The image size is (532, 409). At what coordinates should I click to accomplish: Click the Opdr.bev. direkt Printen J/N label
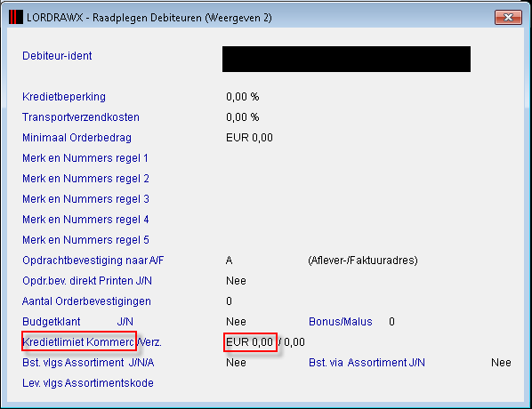click(x=87, y=281)
